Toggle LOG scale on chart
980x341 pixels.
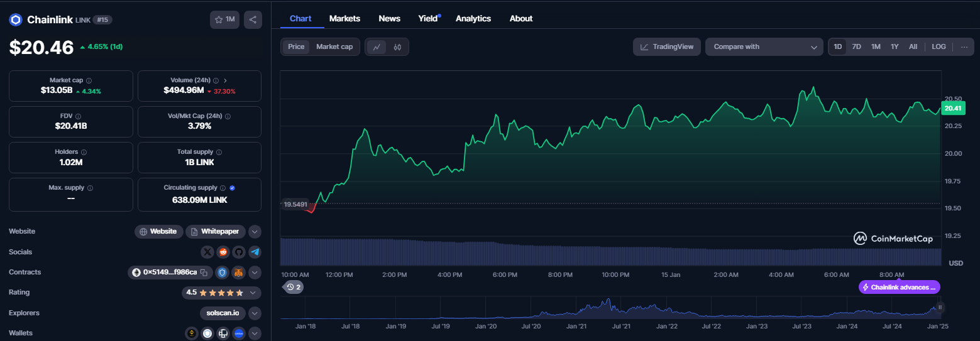pyautogui.click(x=939, y=46)
